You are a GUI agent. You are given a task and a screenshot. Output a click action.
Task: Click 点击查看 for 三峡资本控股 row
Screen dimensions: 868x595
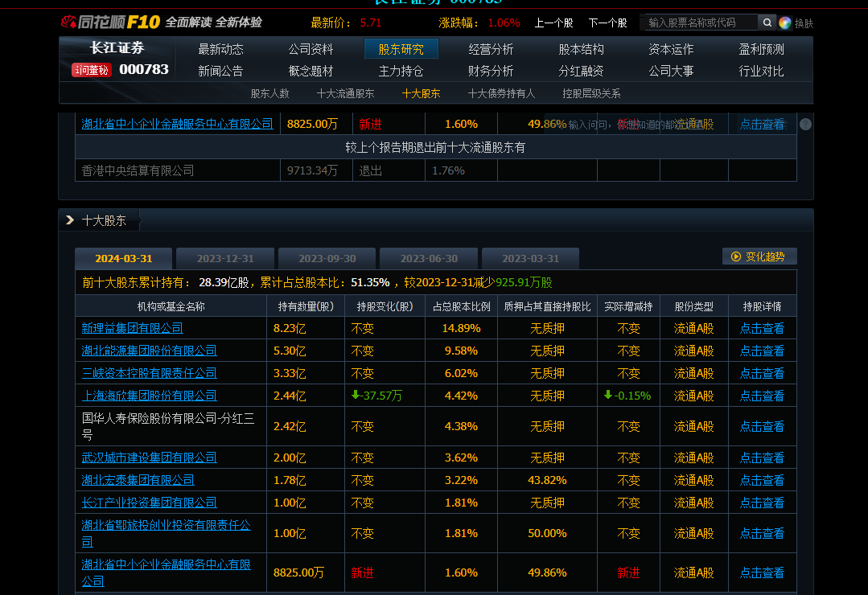763,373
